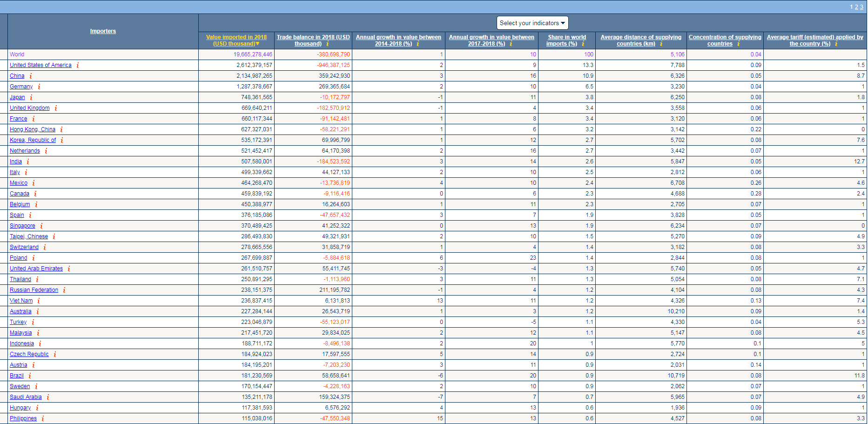Select Australia average distance 10,210
Viewport: 868px width, 424px height.
point(676,311)
